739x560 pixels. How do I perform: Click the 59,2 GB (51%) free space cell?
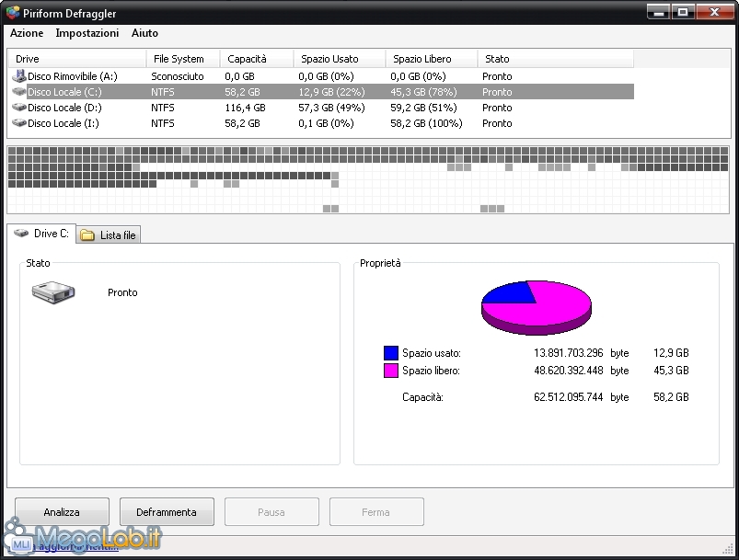[x=423, y=108]
